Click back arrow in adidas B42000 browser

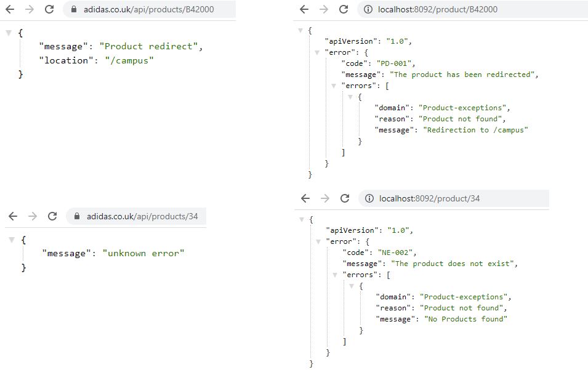point(10,9)
